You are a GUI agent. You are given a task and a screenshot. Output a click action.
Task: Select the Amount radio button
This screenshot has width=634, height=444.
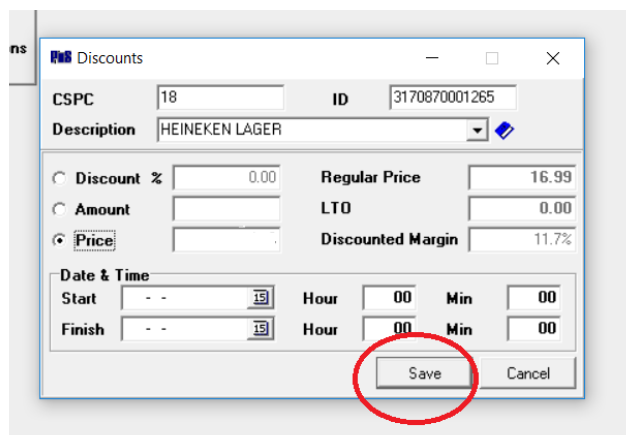(x=59, y=209)
